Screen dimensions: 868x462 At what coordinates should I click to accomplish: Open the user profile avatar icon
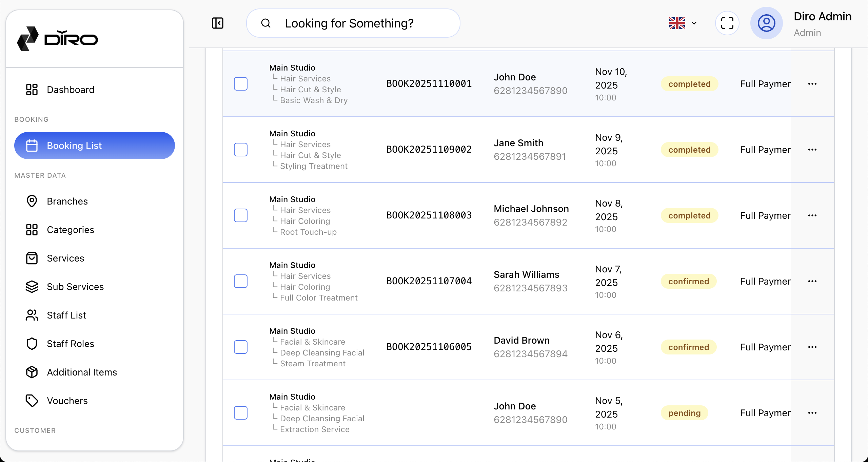click(766, 23)
